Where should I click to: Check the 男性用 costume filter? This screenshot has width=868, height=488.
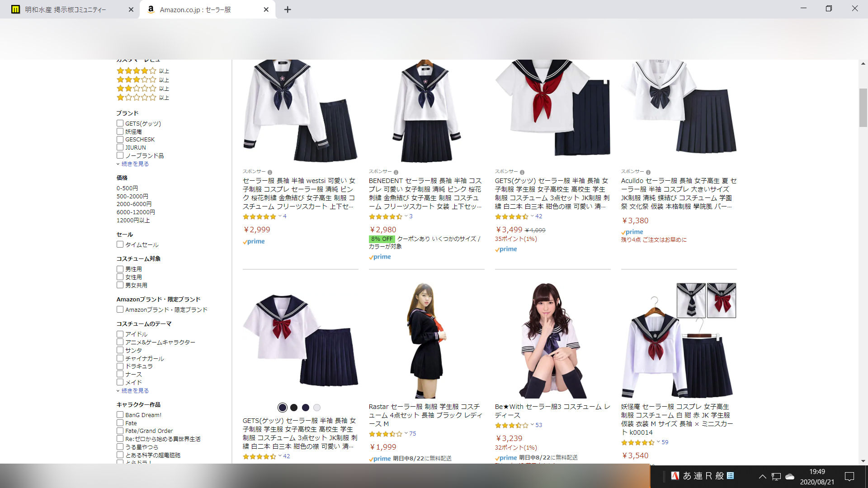(120, 269)
